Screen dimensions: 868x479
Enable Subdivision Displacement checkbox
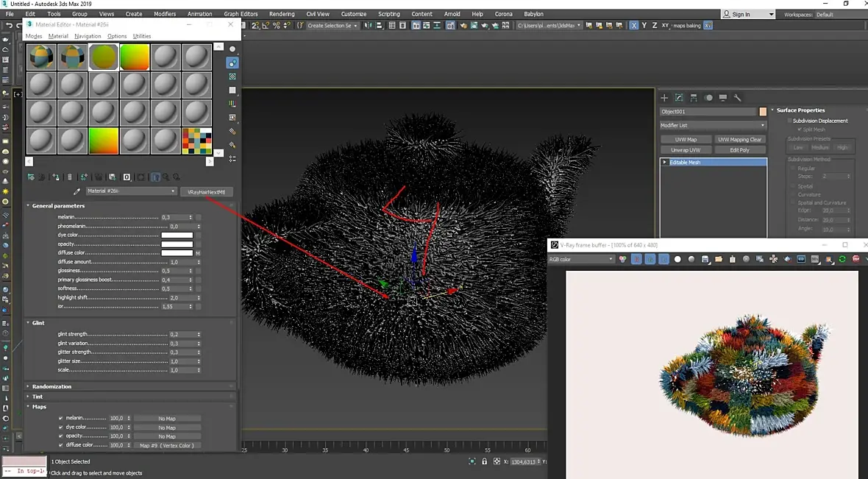pyautogui.click(x=789, y=121)
